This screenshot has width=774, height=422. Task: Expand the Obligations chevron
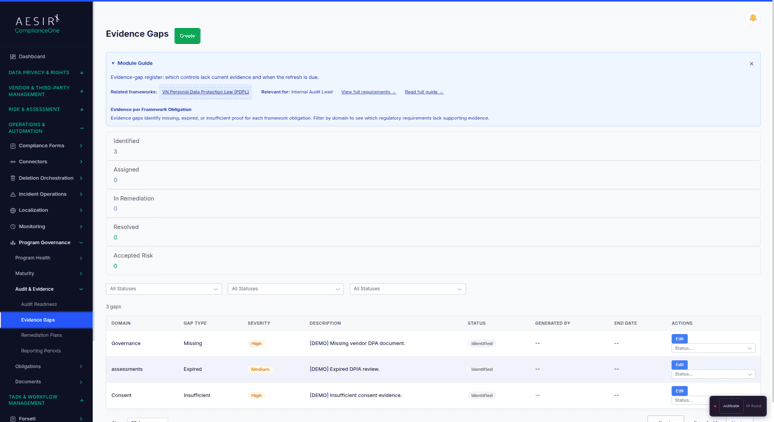pos(81,367)
